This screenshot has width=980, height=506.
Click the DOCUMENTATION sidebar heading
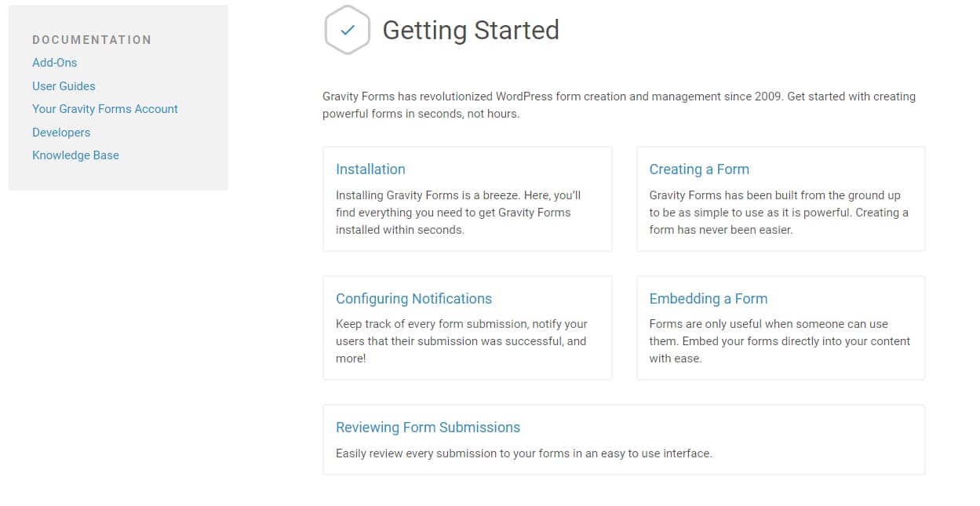[92, 39]
